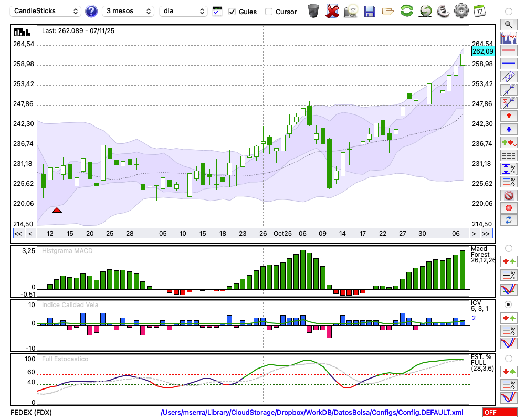Select the red horizontal line tool
Screen dimensions: 525x420
[x=509, y=50]
